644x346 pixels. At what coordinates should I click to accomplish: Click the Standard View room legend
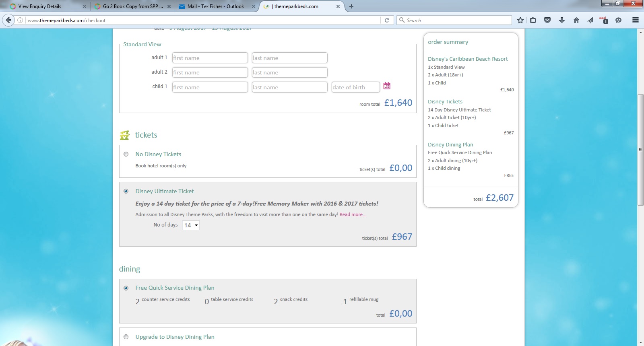[x=142, y=44]
